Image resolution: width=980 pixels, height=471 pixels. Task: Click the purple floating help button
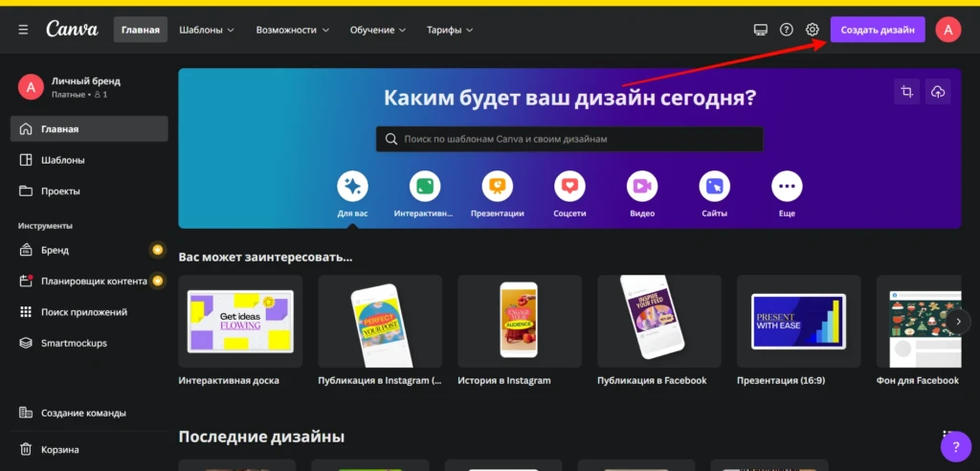956,447
